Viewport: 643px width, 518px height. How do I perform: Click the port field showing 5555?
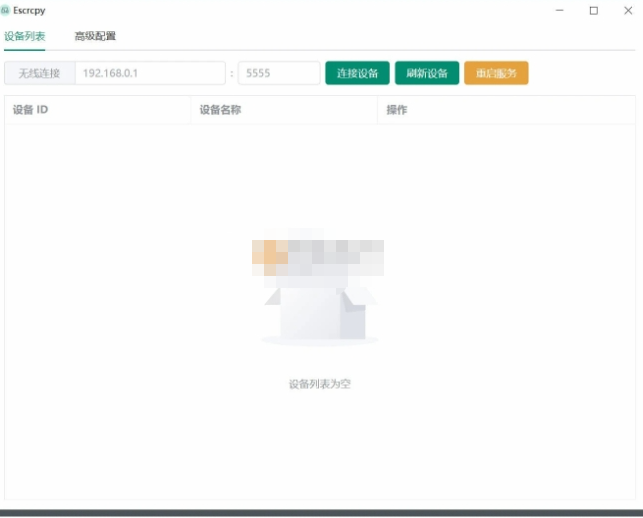click(279, 73)
